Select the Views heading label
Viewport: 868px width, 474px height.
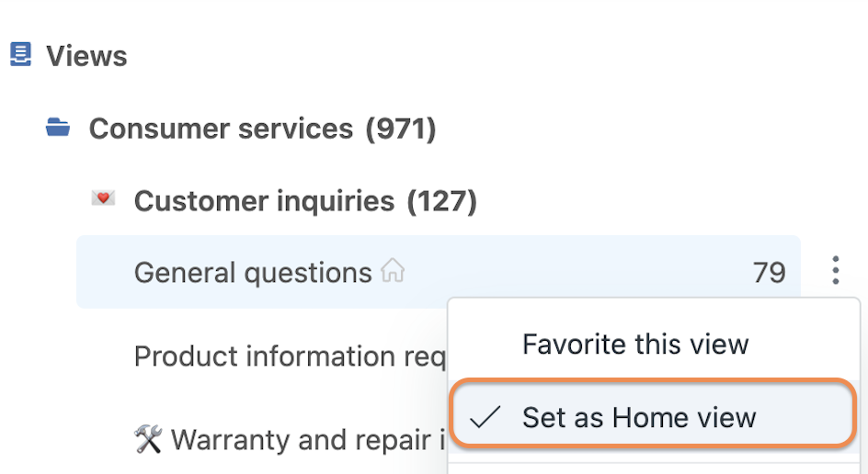pyautogui.click(x=86, y=56)
